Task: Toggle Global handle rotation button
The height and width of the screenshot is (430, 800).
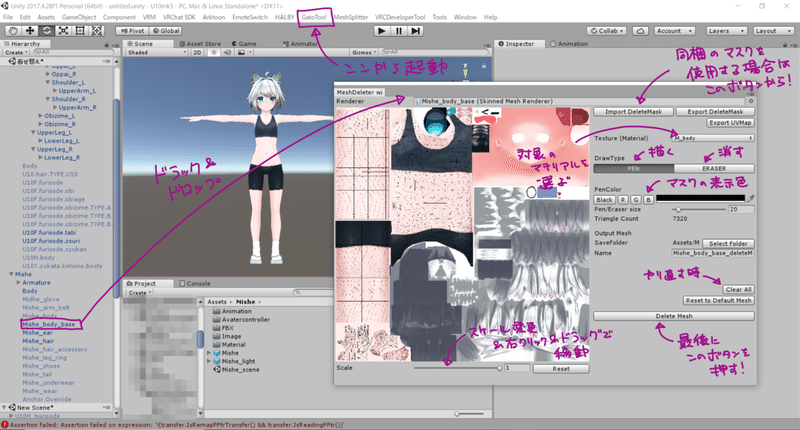Action: [166, 31]
